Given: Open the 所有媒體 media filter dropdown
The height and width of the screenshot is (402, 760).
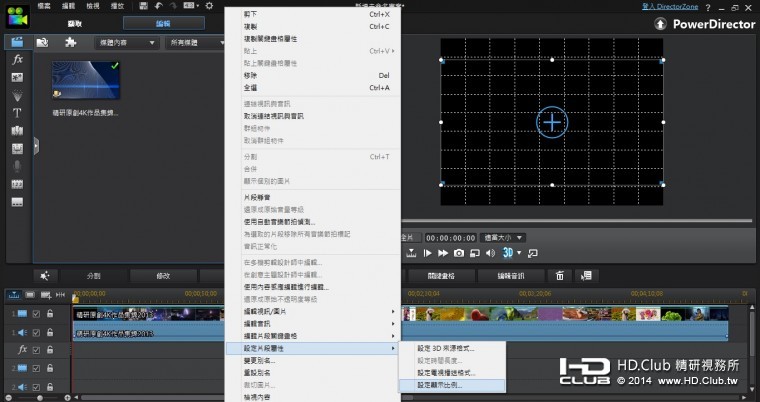Looking at the screenshot, I should pyautogui.click(x=189, y=43).
